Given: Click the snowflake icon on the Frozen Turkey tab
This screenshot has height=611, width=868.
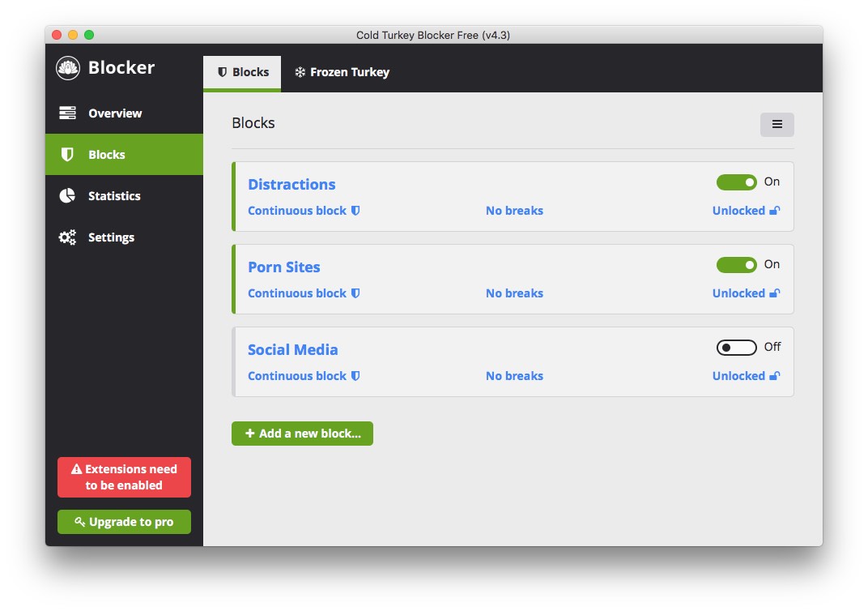Looking at the screenshot, I should pos(300,72).
